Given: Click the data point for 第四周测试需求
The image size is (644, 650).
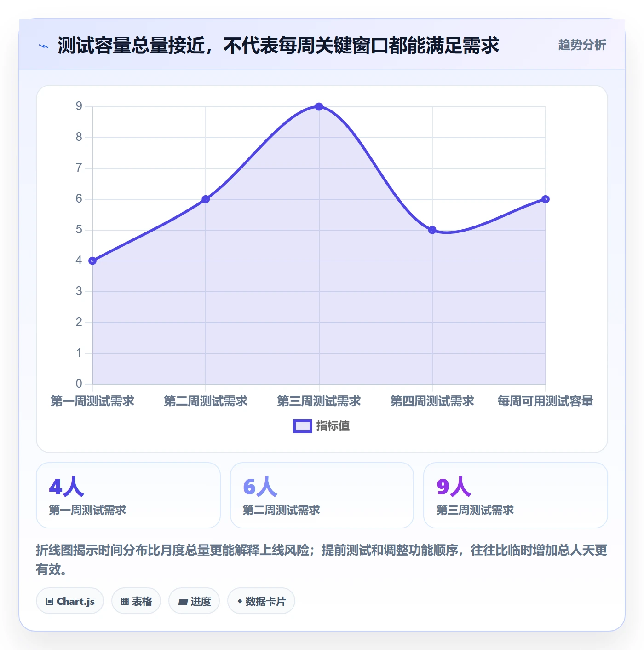Looking at the screenshot, I should (x=432, y=230).
